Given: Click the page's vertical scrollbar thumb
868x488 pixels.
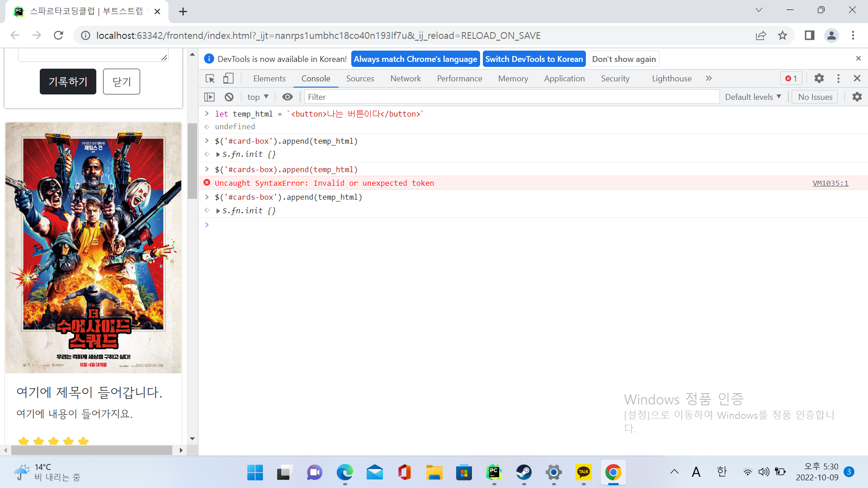Looking at the screenshot, I should click(x=192, y=161).
